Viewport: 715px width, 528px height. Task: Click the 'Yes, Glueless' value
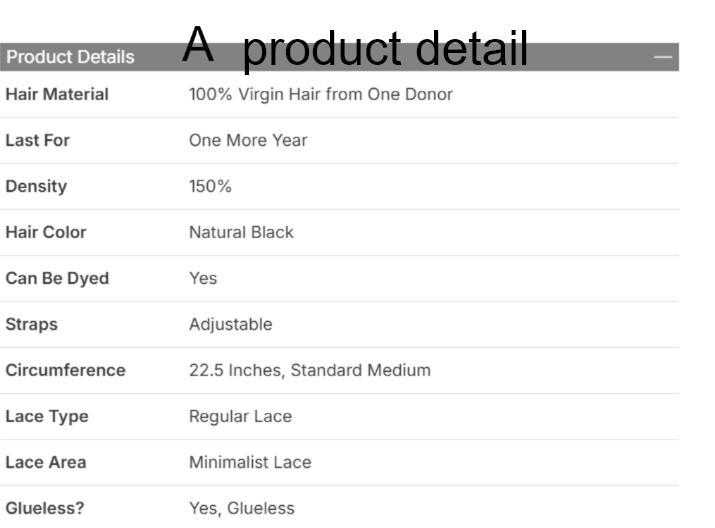click(x=242, y=508)
